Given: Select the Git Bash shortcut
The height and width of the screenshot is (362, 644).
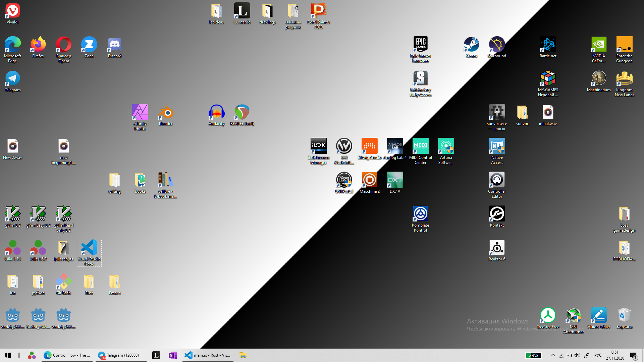Looking at the screenshot, I should point(64,284).
